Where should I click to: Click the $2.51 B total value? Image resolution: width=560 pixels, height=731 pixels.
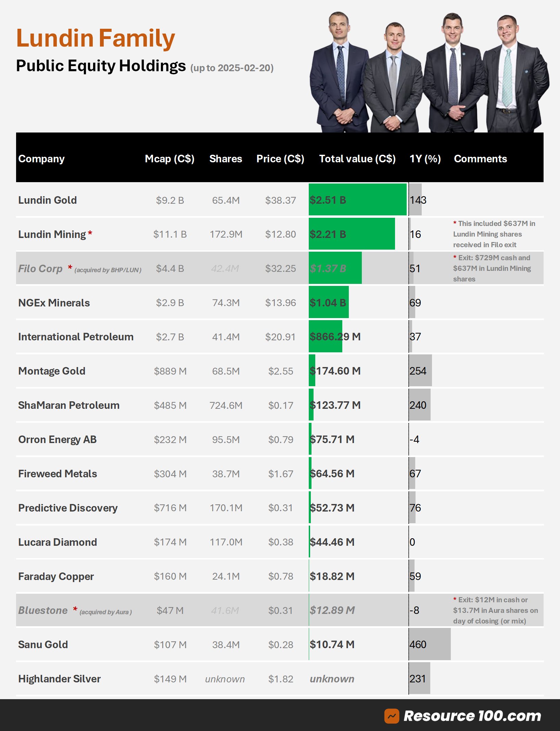[328, 200]
